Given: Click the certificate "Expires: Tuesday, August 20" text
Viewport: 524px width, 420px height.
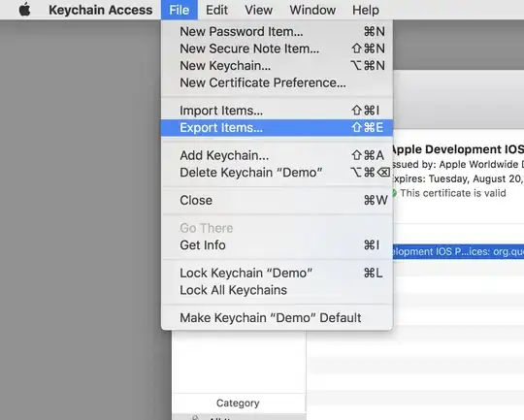Looking at the screenshot, I should click(x=458, y=178).
